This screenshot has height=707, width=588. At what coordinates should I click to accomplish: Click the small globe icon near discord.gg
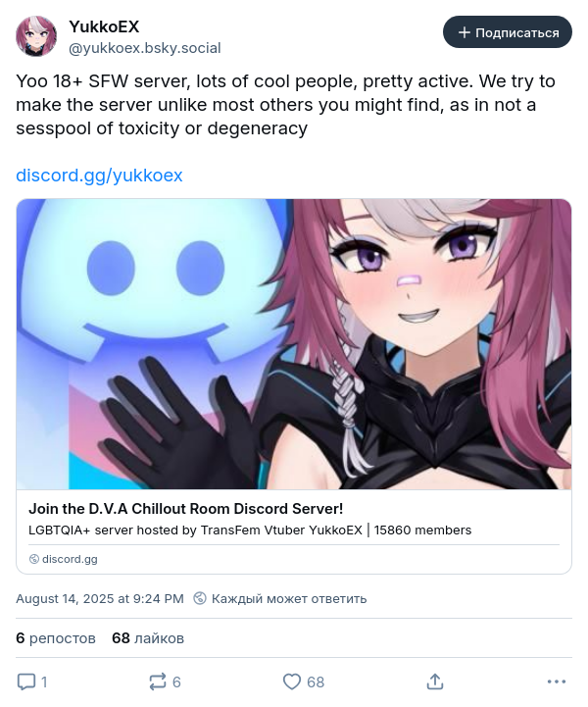point(33,559)
